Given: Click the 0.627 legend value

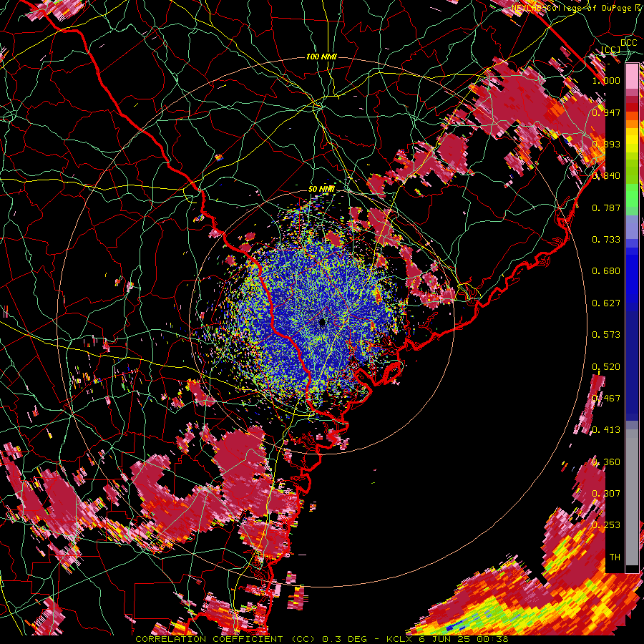Looking at the screenshot, I should click(x=606, y=303).
